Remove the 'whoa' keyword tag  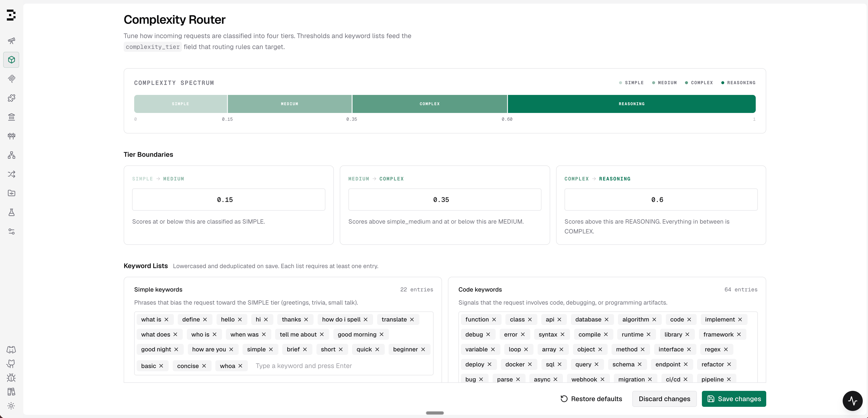point(240,366)
